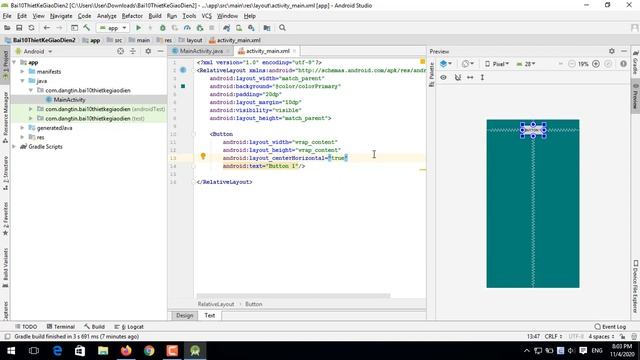Open the Terminal tool window

61,327
